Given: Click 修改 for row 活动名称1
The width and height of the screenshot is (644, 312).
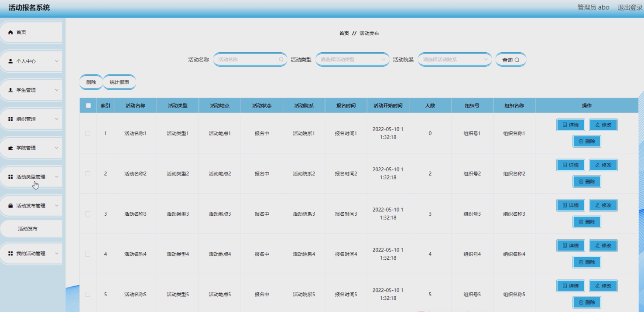Looking at the screenshot, I should click(x=603, y=125).
